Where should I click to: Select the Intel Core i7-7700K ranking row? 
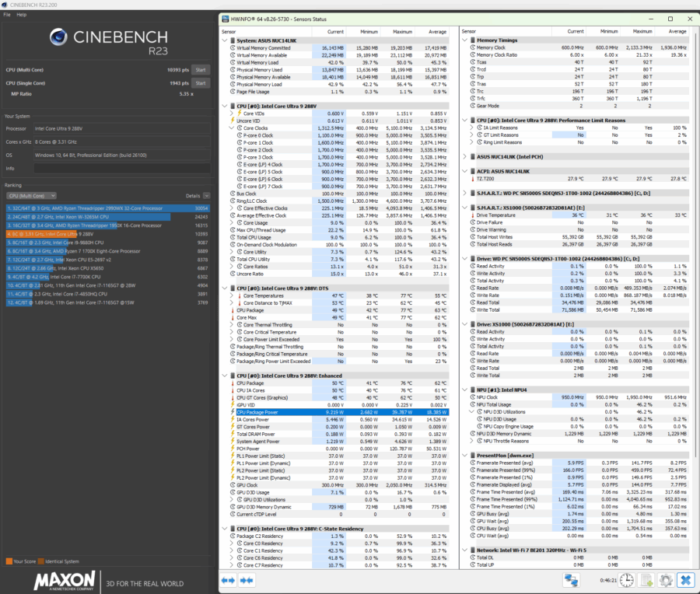click(x=107, y=277)
